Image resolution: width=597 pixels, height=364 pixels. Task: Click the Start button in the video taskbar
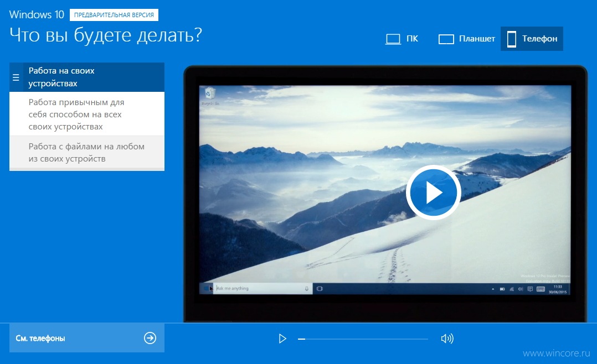point(207,288)
